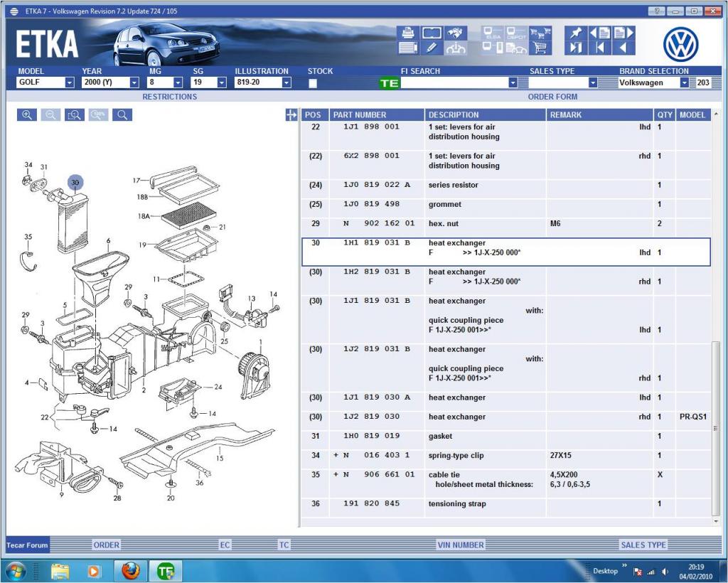Screen dimensions: 728x583
Task: Open the binoculars search tool
Action: pos(456,33)
